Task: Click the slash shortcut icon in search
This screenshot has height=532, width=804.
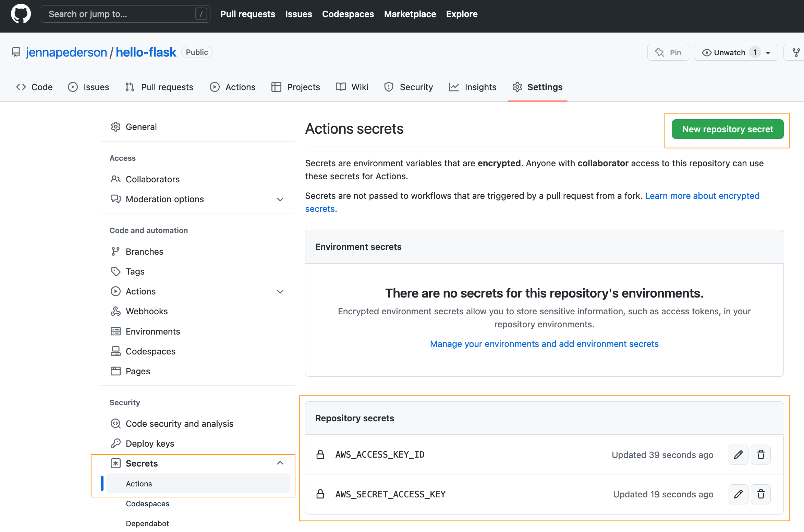Action: click(x=201, y=14)
